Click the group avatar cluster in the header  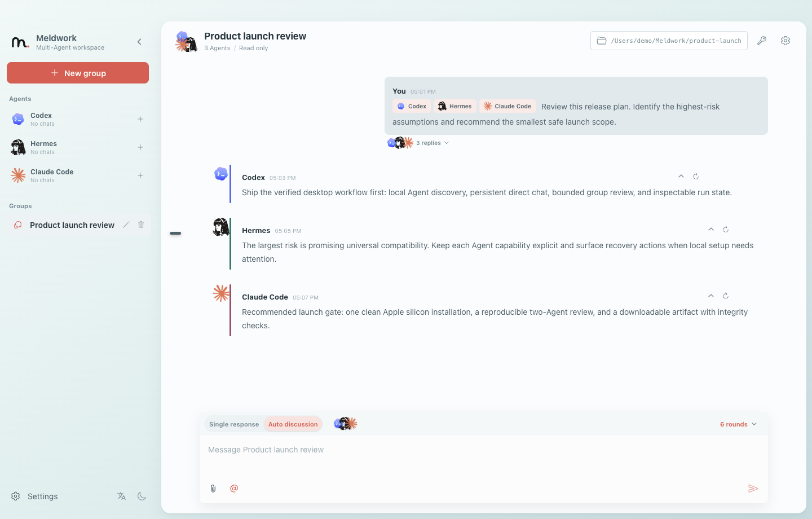[186, 42]
